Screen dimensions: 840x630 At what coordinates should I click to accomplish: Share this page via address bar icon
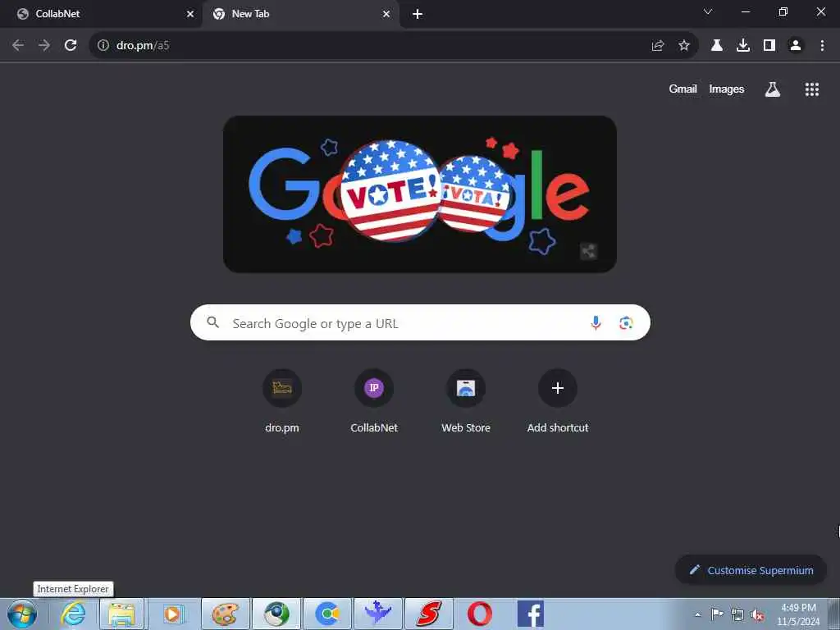click(658, 46)
